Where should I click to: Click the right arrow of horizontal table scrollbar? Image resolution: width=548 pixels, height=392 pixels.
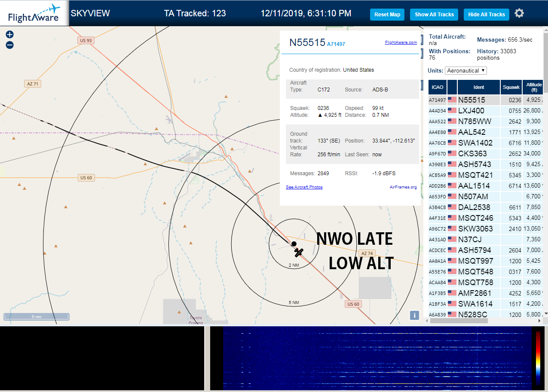540,320
